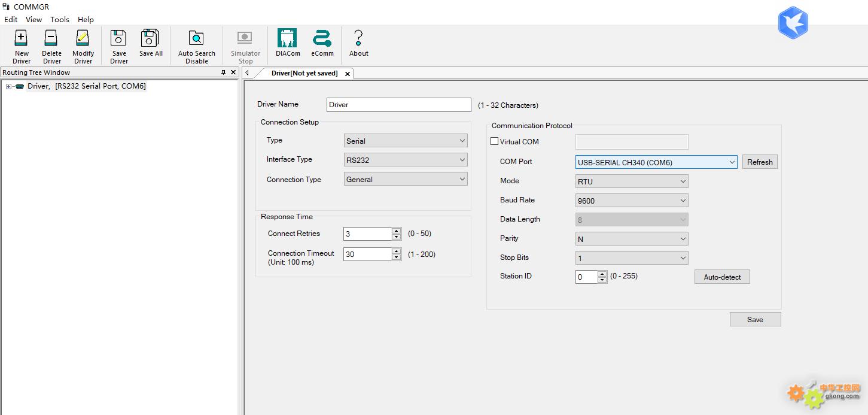Screen dimensions: 868x415
Task: Click the Auto-detect button
Action: point(721,277)
